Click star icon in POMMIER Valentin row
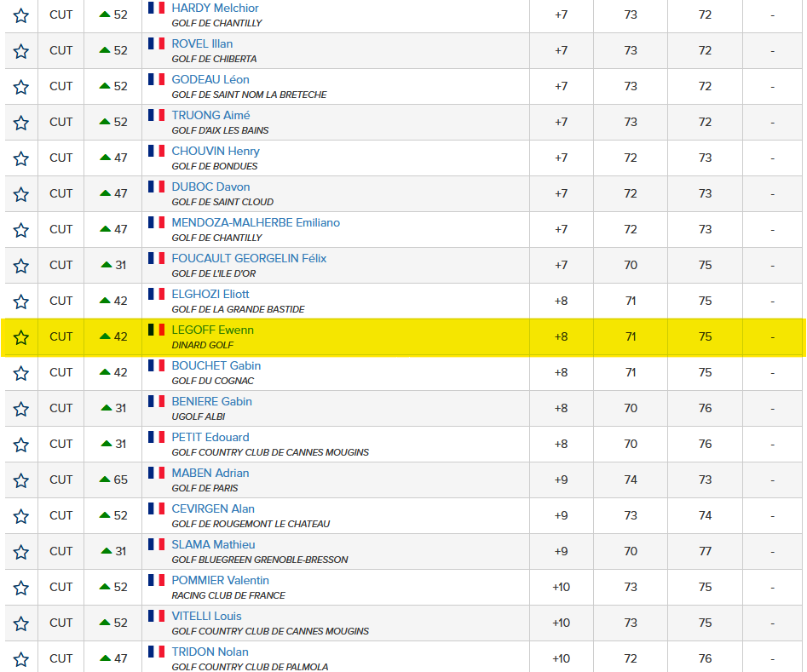Image resolution: width=807 pixels, height=672 pixels. 21,588
